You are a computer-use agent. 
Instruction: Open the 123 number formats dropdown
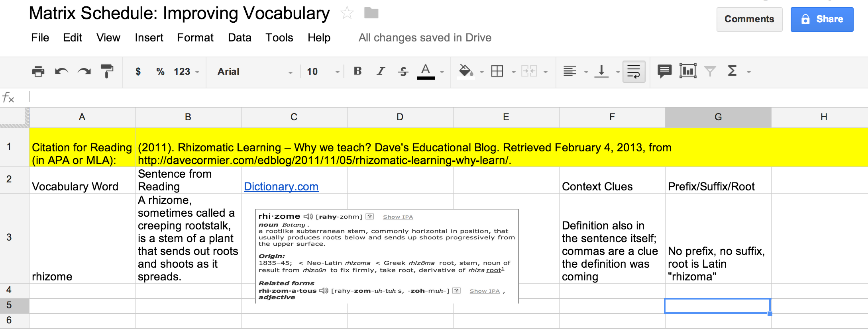coord(186,71)
